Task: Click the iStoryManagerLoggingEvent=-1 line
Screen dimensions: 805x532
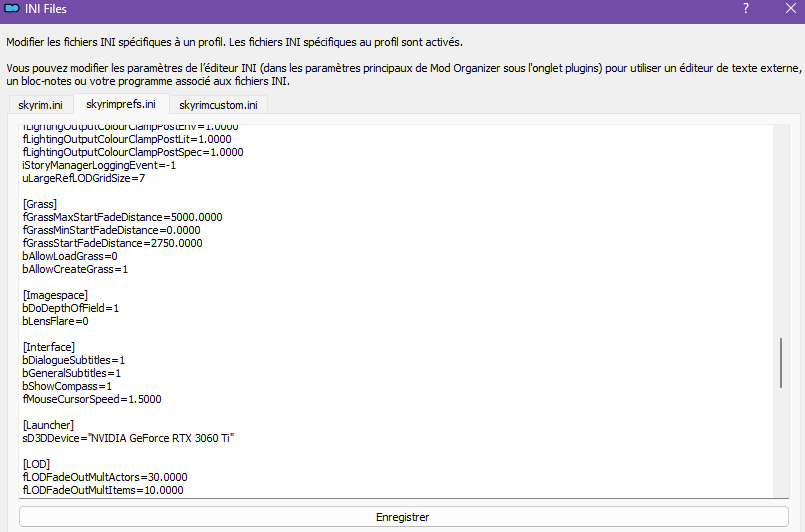Action: 99,165
